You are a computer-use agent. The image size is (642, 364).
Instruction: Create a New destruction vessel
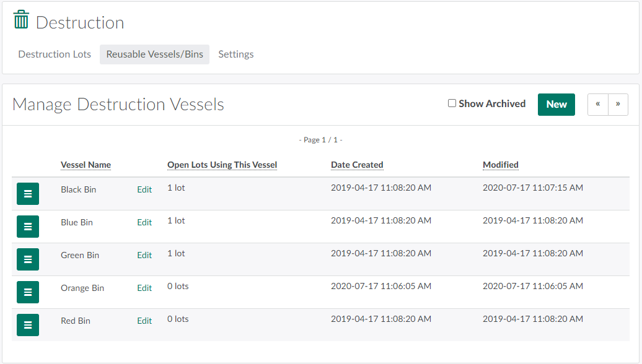point(556,105)
